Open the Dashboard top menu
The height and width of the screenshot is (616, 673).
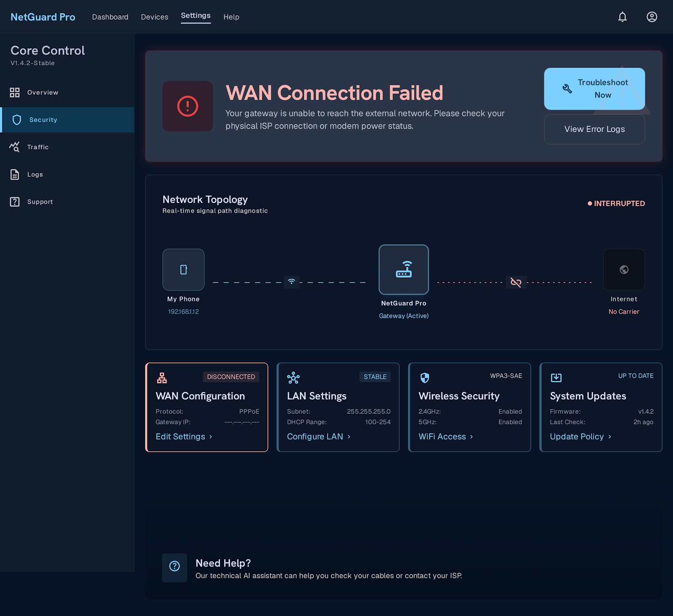click(110, 17)
